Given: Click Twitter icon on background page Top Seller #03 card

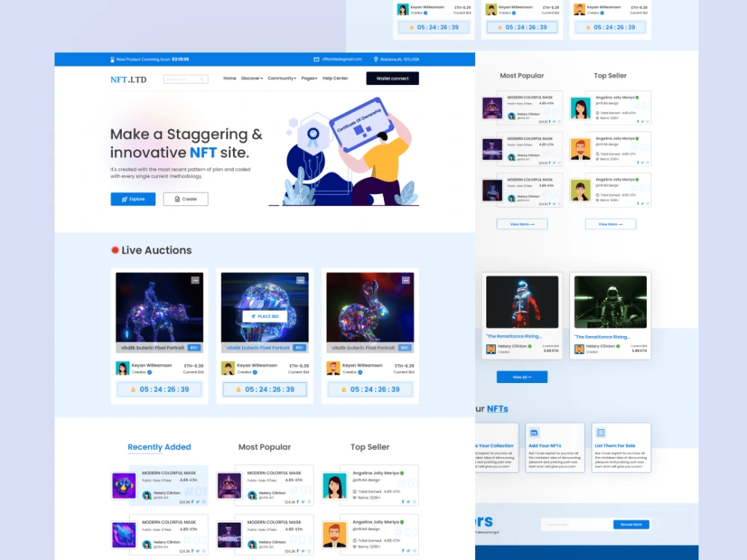Looking at the screenshot, I should coord(642,204).
